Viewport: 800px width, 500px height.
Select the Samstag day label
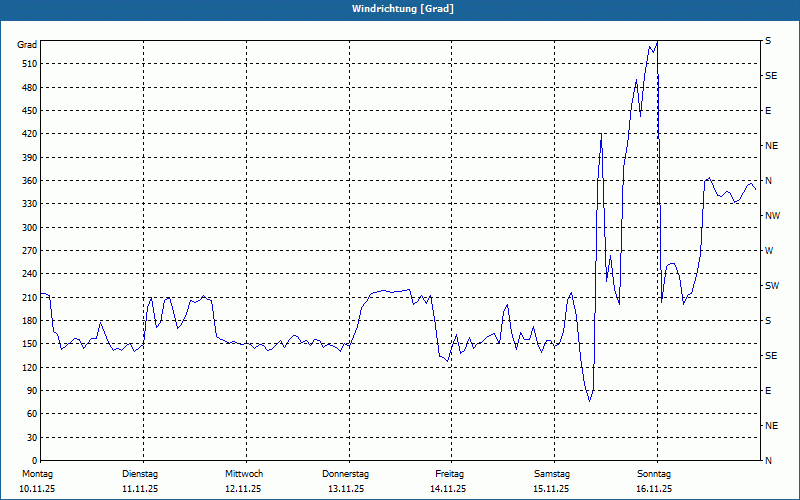tap(552, 474)
